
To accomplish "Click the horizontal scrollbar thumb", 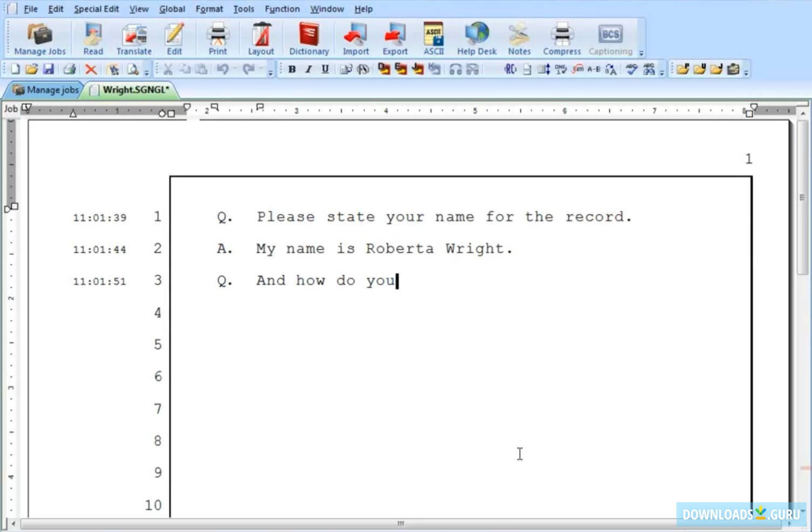I will click(x=401, y=523).
